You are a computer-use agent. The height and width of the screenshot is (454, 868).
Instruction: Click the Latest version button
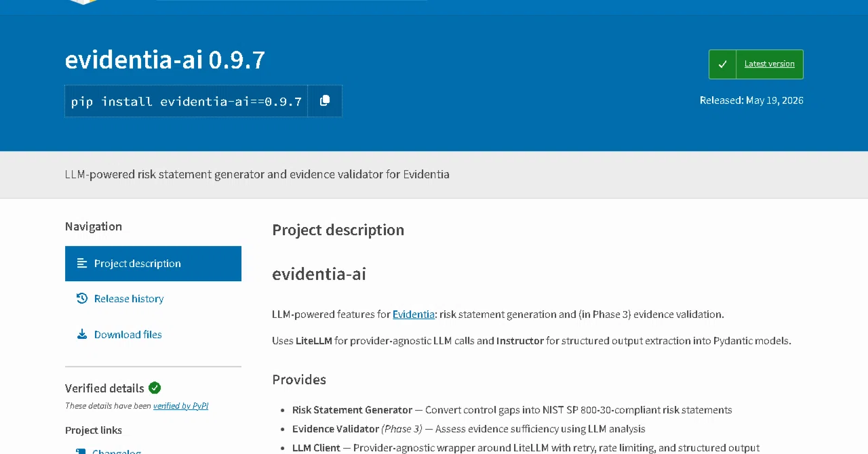click(756, 64)
